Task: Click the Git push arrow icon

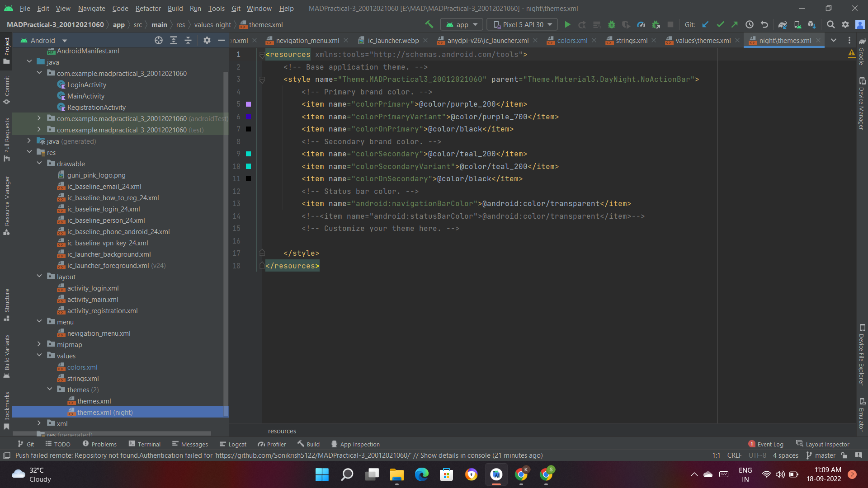Action: [x=735, y=24]
